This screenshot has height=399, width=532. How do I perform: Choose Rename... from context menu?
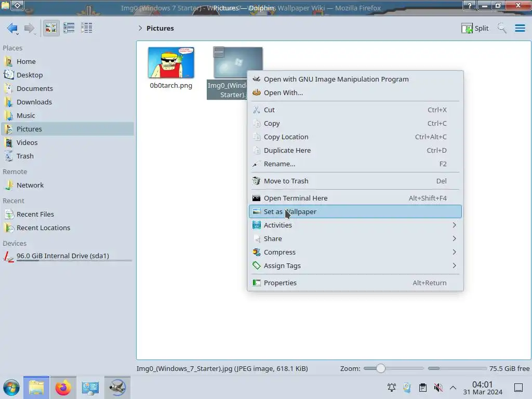tap(355, 164)
